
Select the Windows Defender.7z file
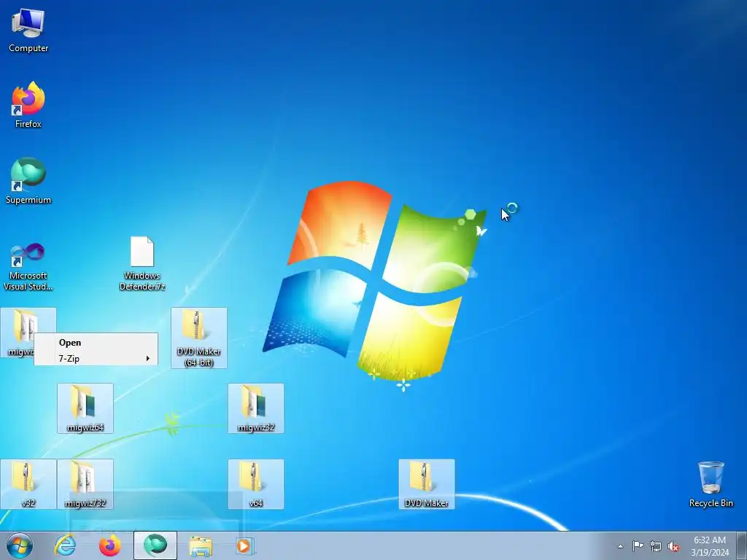click(142, 263)
